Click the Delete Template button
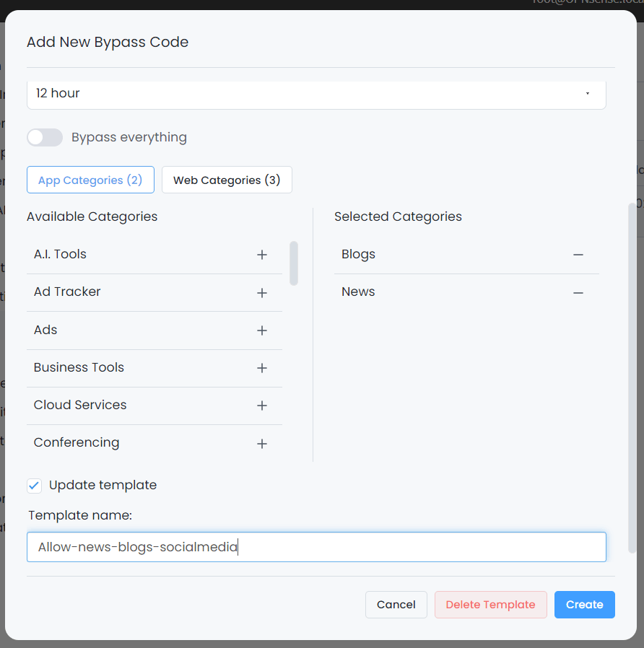644x648 pixels. pyautogui.click(x=491, y=605)
